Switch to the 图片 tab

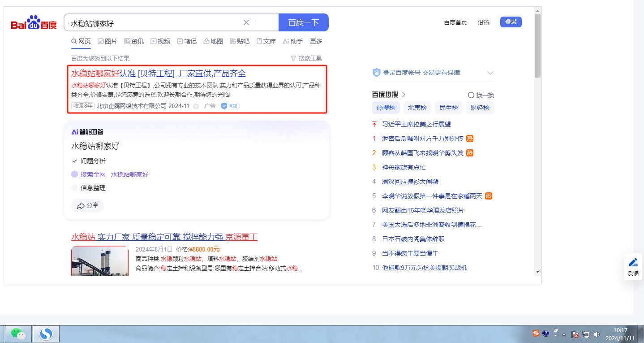107,41
